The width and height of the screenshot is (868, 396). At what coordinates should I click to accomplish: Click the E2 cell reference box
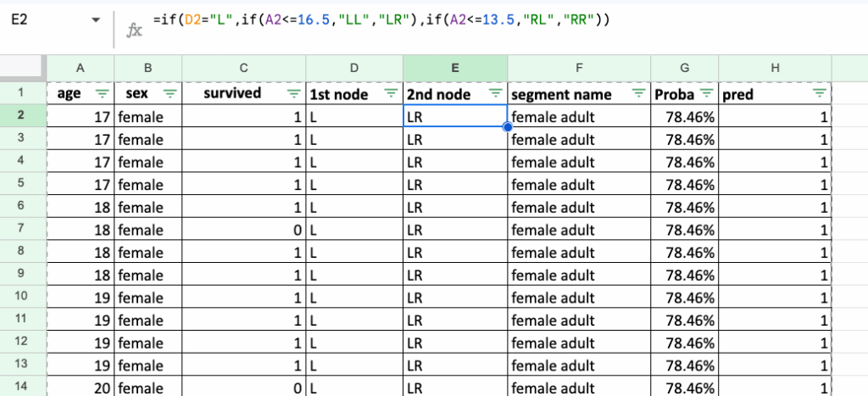[34, 20]
